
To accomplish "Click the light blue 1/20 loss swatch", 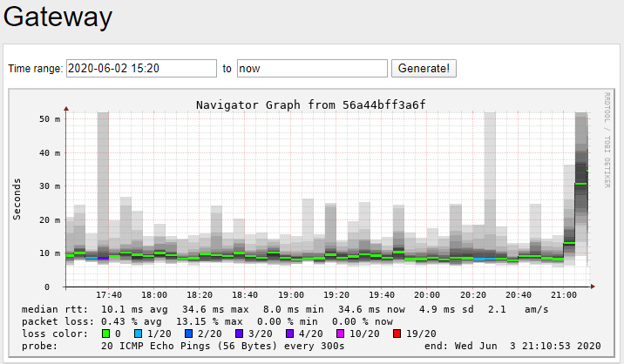I will pyautogui.click(x=138, y=334).
